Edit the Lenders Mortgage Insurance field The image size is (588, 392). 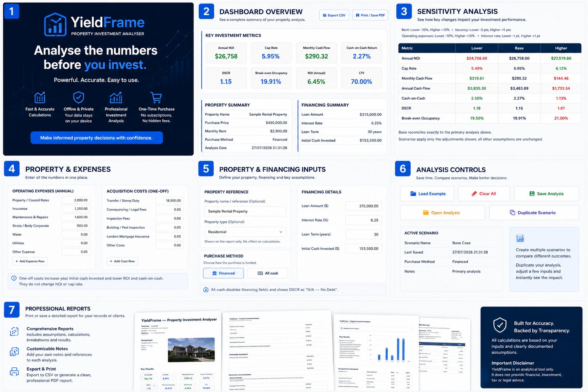[x=170, y=236]
